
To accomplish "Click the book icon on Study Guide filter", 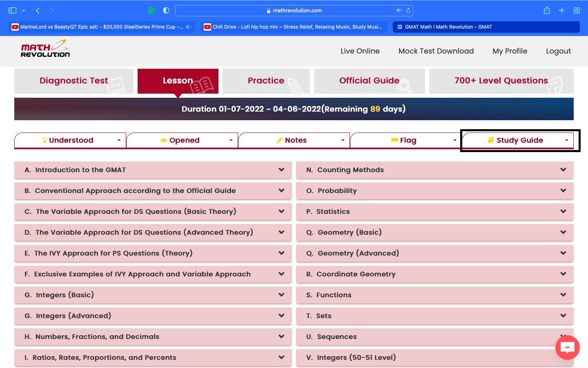I will (491, 140).
